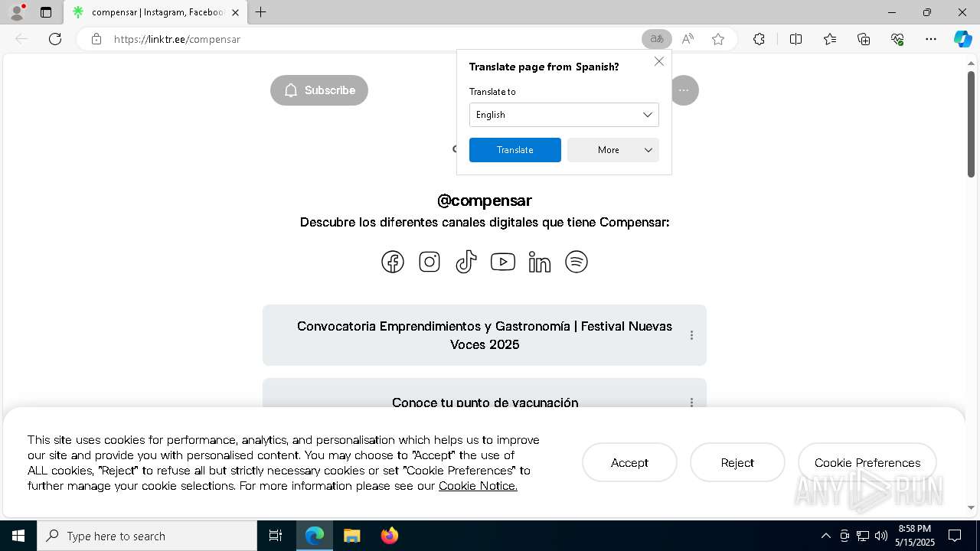Close the Translate popup
The width and height of the screenshot is (980, 551).
coord(659,61)
